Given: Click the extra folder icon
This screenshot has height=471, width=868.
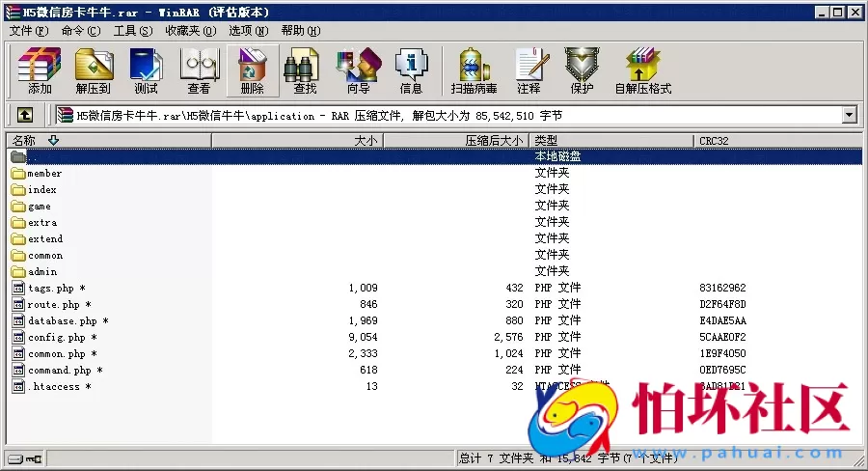Looking at the screenshot, I should (x=19, y=222).
